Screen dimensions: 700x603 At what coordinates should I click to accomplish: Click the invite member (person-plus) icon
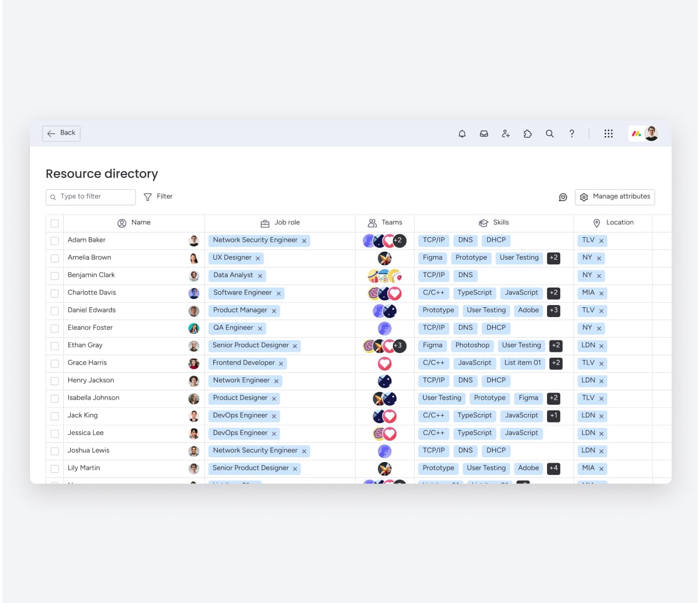coord(506,133)
